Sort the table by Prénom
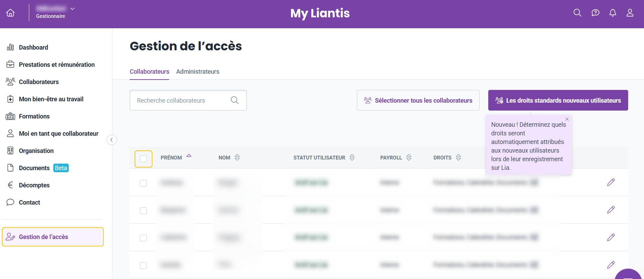Viewport: 644px width, 279px height. point(189,156)
